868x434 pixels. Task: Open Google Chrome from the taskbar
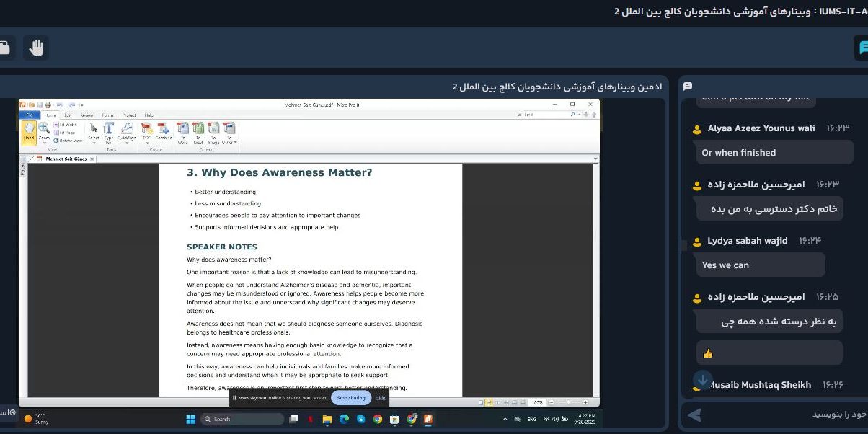point(377,419)
